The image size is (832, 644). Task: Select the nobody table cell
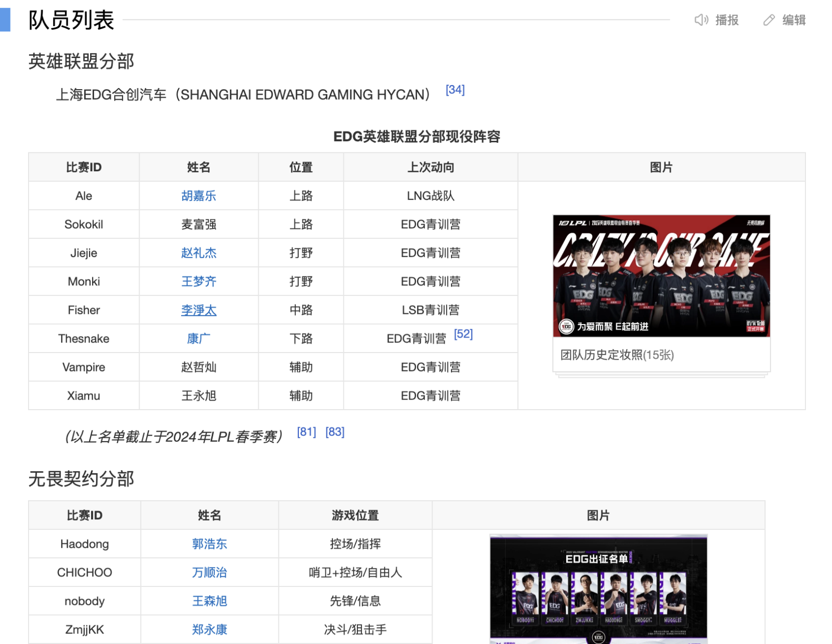click(85, 601)
